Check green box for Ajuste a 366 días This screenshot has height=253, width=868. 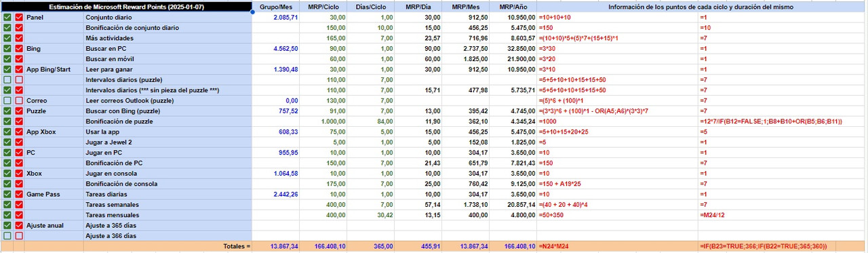(x=7, y=235)
